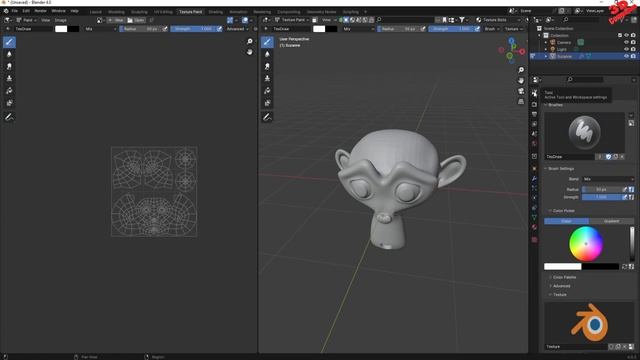Select the Color button in Color Picker

tap(567, 221)
